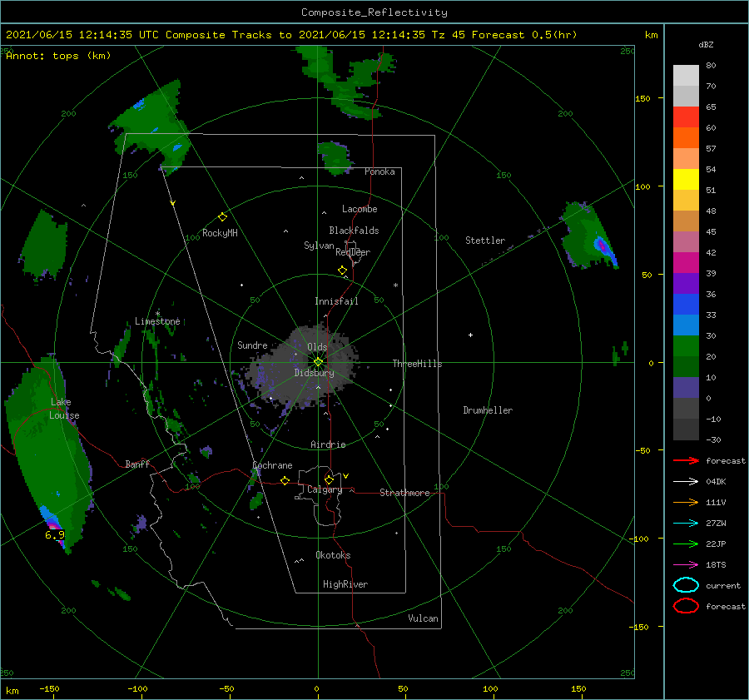Click the dBZ scale heading
The width and height of the screenshot is (749, 700).
pos(706,45)
